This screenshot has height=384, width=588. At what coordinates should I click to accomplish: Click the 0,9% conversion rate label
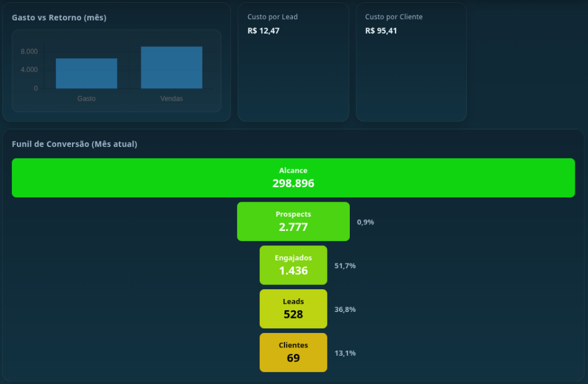365,222
